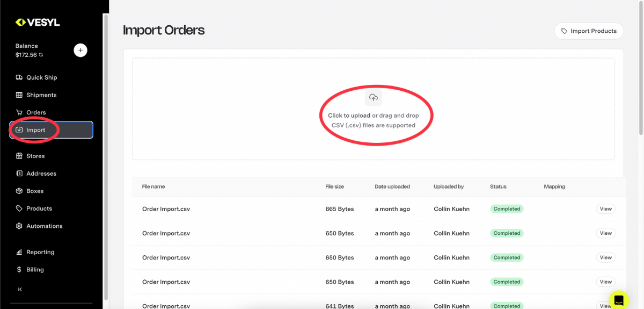Click the Boxes cube icon

19,191
